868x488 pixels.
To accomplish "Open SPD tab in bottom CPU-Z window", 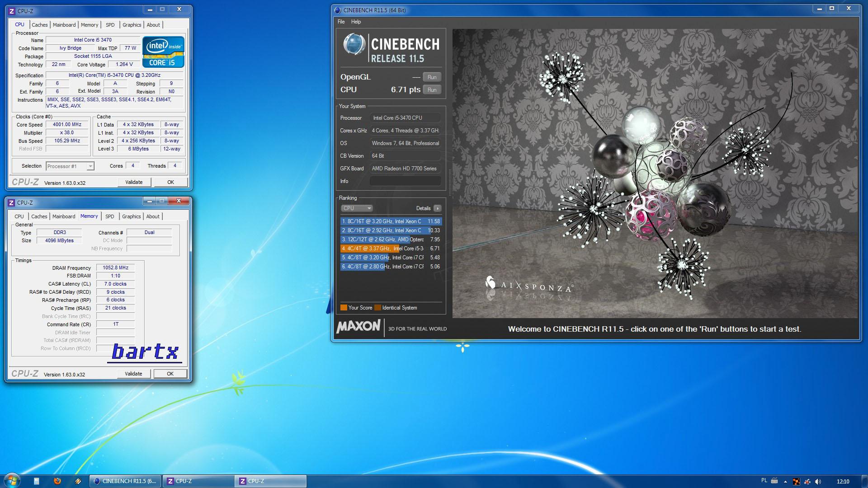I will pyautogui.click(x=110, y=216).
